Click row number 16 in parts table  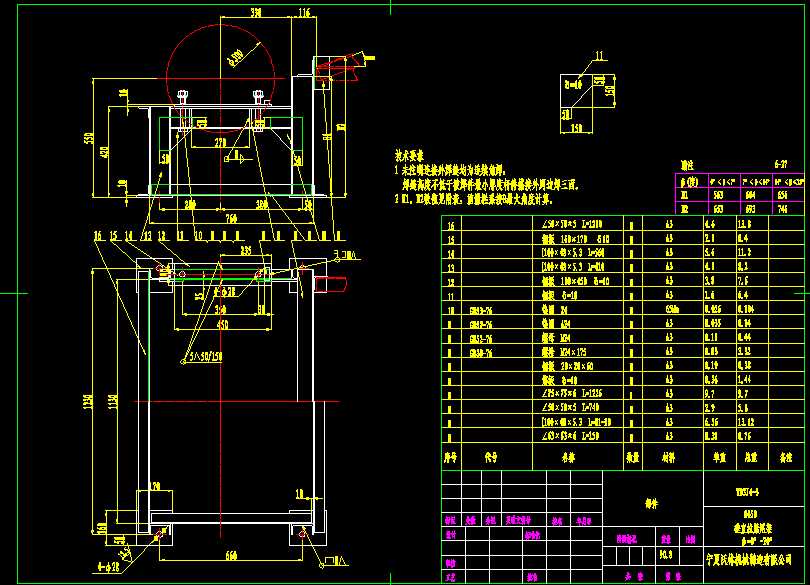(x=451, y=225)
